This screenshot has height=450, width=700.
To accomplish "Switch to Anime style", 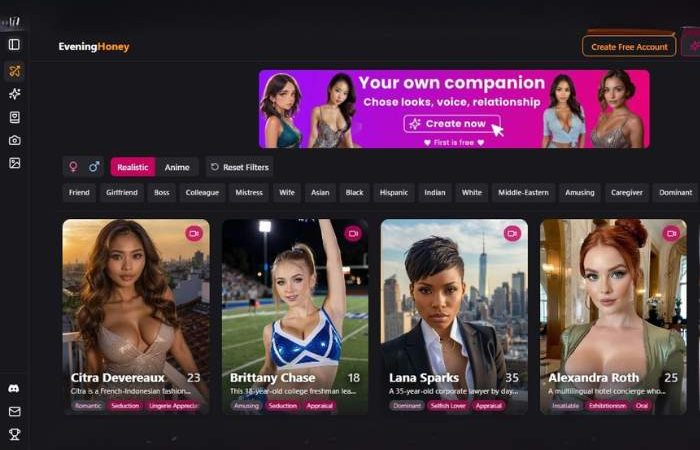I will coord(177,167).
